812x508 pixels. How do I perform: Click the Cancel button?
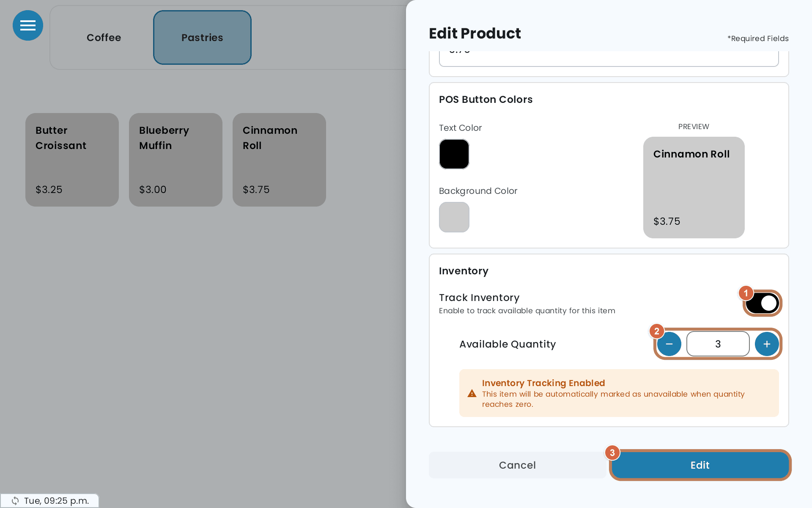point(517,465)
